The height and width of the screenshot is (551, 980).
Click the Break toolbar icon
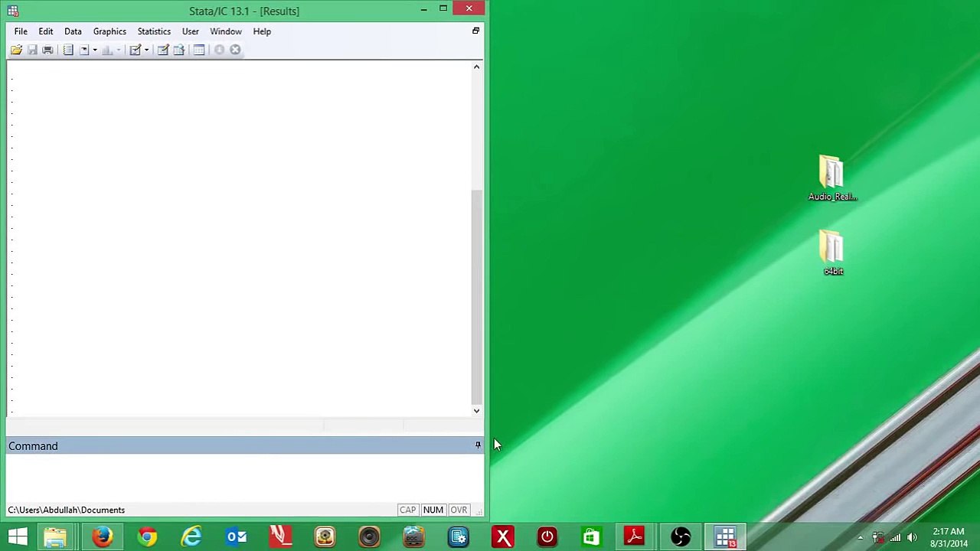click(x=235, y=50)
